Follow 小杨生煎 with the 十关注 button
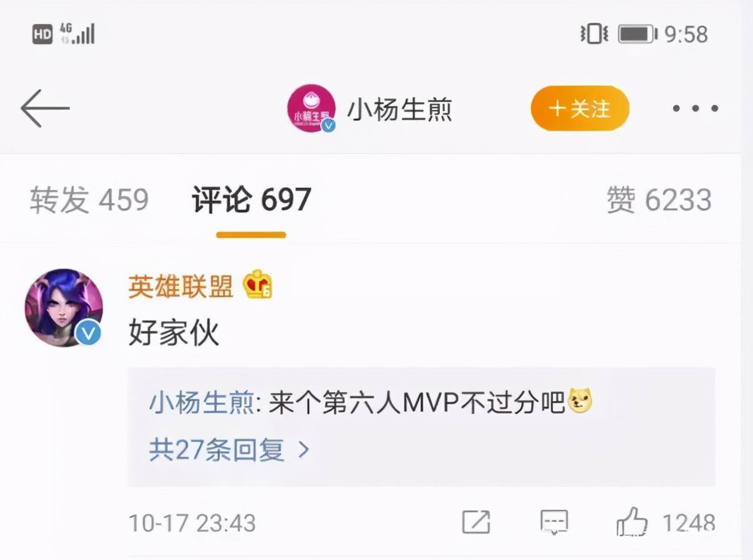 (580, 109)
